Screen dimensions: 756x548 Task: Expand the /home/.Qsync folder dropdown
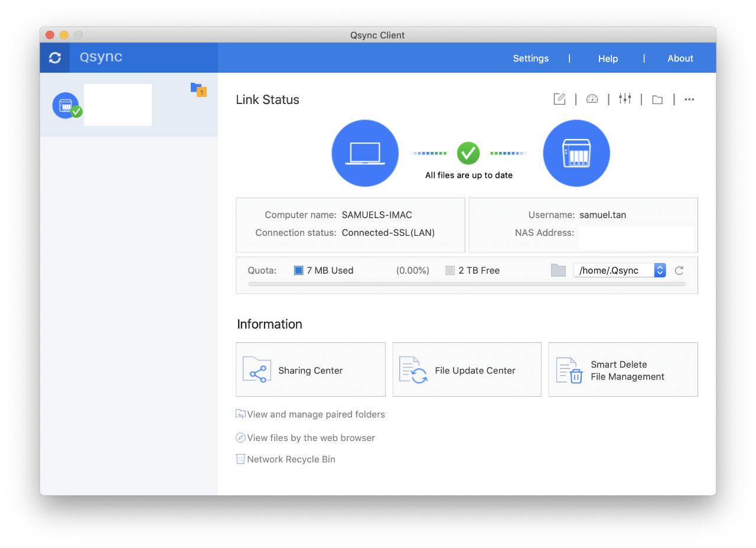(x=620, y=270)
